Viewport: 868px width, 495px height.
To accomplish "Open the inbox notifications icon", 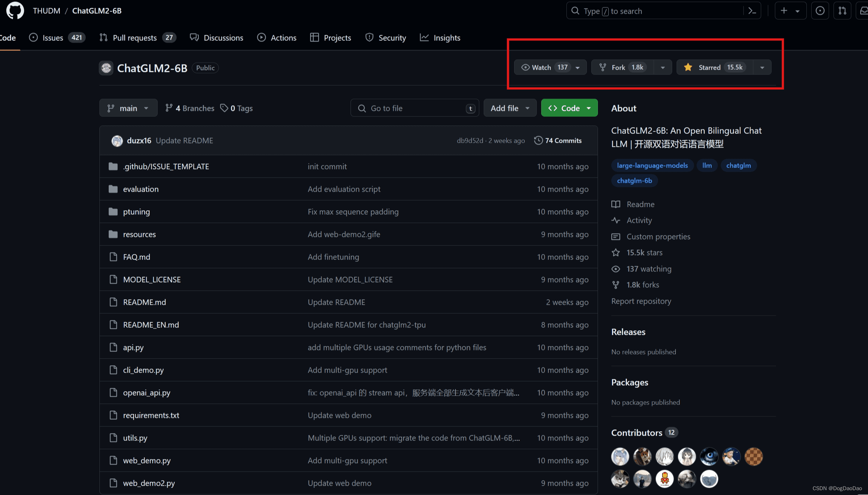I will click(x=864, y=11).
